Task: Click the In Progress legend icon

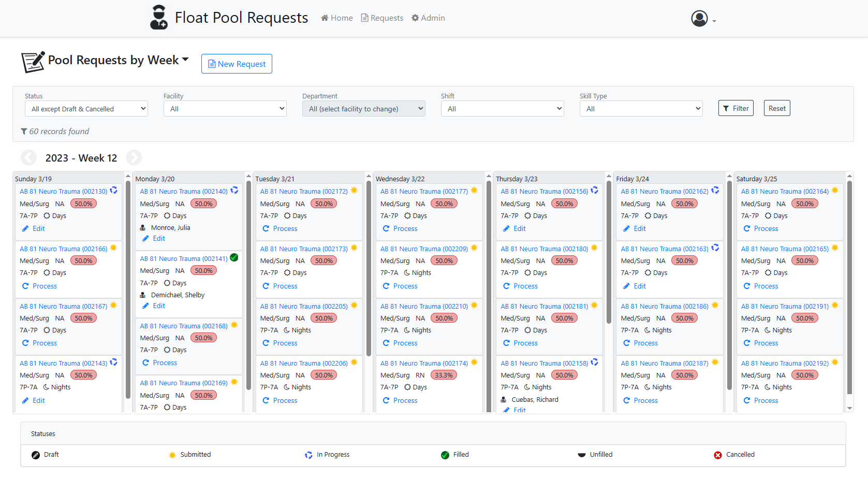Action: (308, 455)
